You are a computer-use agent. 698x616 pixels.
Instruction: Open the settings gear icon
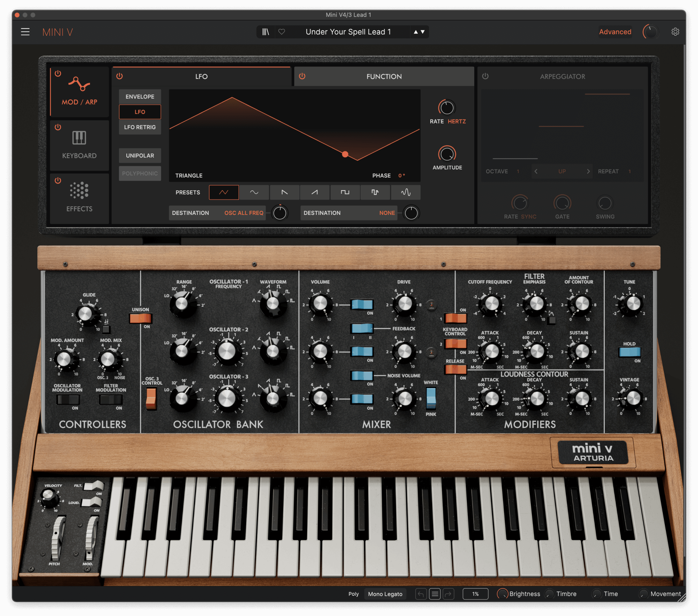pos(675,32)
